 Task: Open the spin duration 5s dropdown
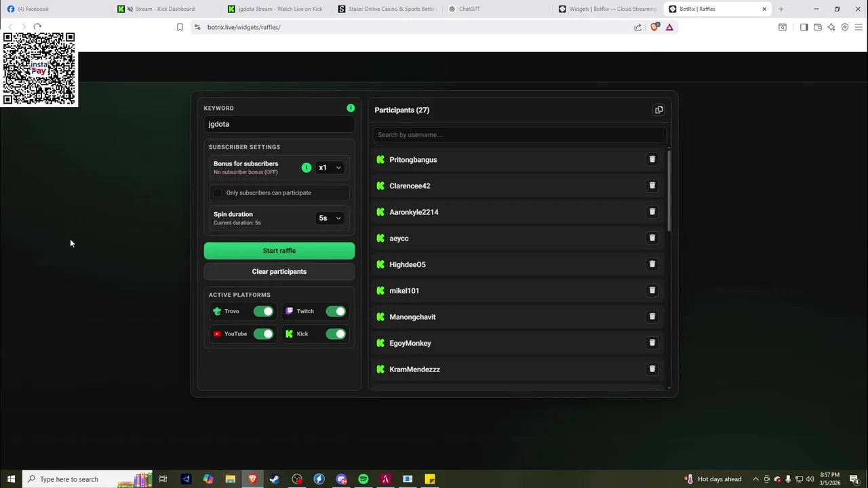330,218
